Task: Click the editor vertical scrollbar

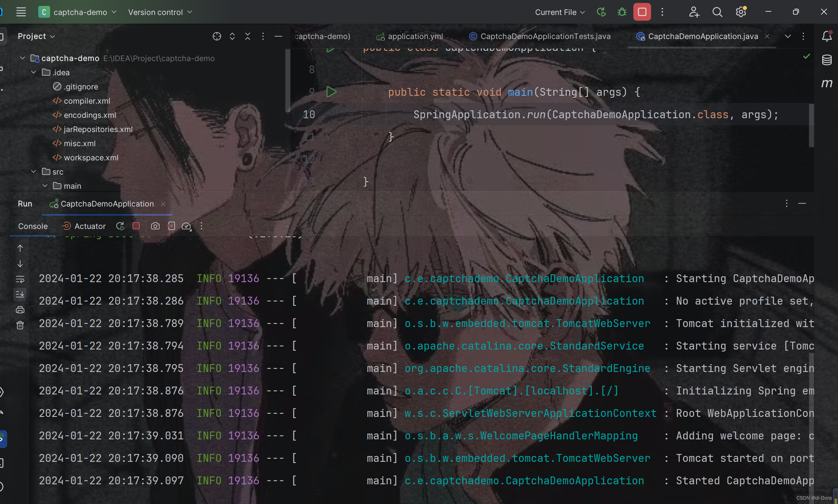Action: (x=811, y=125)
